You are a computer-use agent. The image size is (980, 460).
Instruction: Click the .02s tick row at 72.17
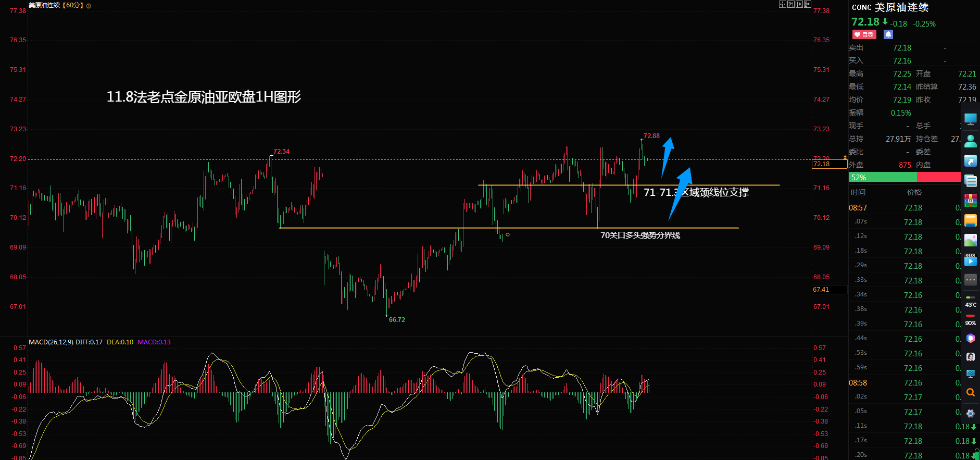click(x=905, y=397)
